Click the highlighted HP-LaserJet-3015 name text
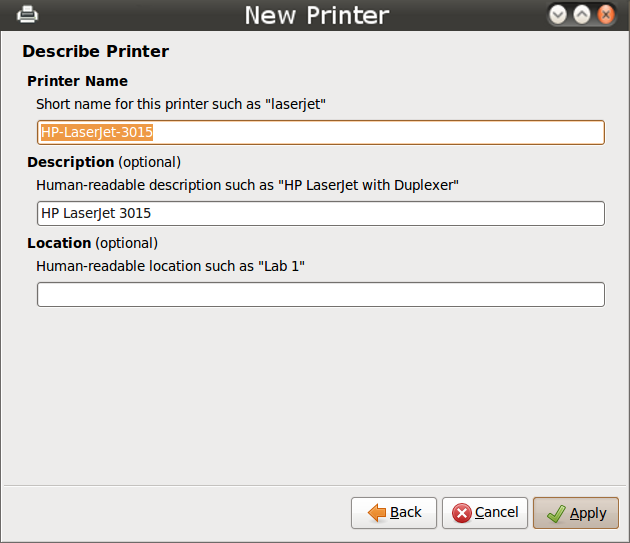The image size is (630, 543). pos(97,132)
